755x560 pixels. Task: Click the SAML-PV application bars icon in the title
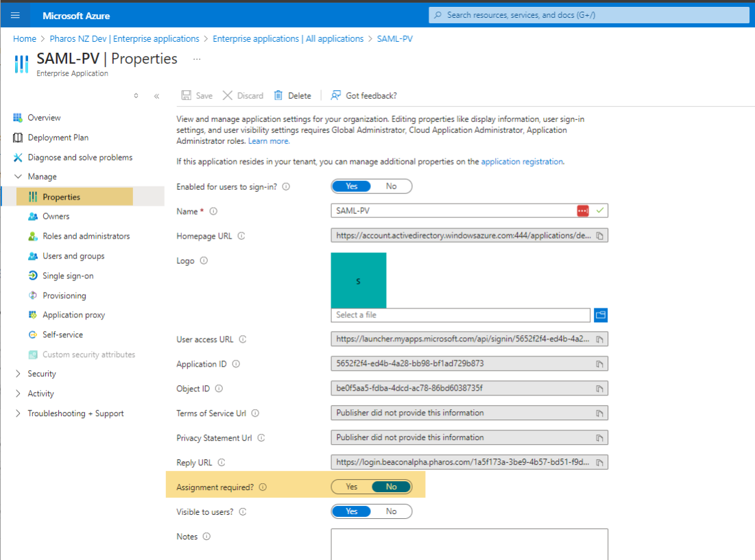(21, 64)
